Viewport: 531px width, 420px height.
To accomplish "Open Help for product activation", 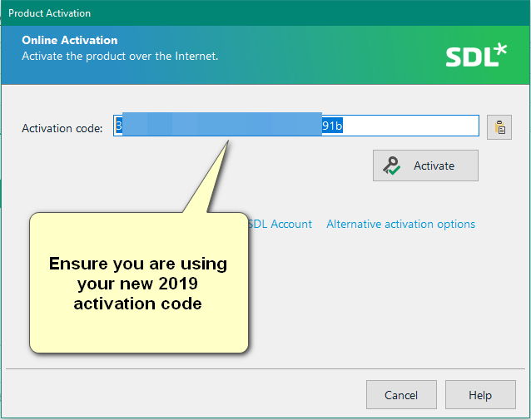I will coord(480,394).
